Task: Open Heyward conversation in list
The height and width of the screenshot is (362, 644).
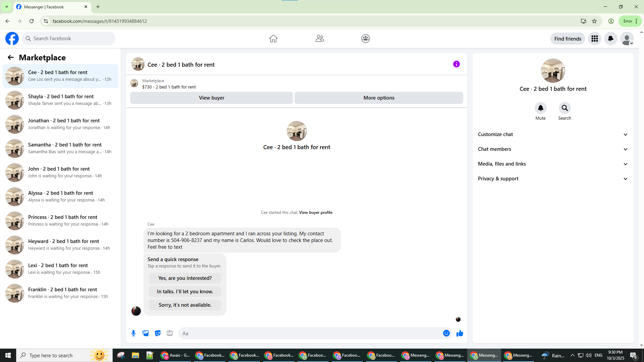Action: click(x=60, y=245)
